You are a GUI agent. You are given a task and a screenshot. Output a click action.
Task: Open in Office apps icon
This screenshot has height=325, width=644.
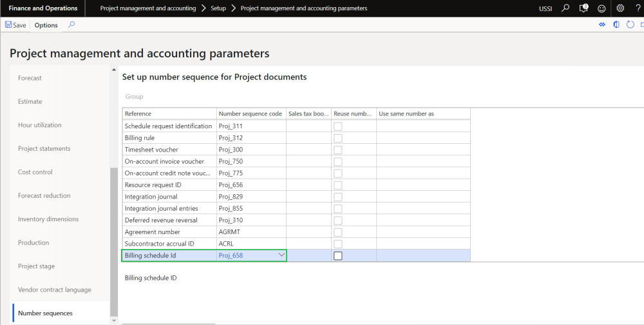click(616, 25)
